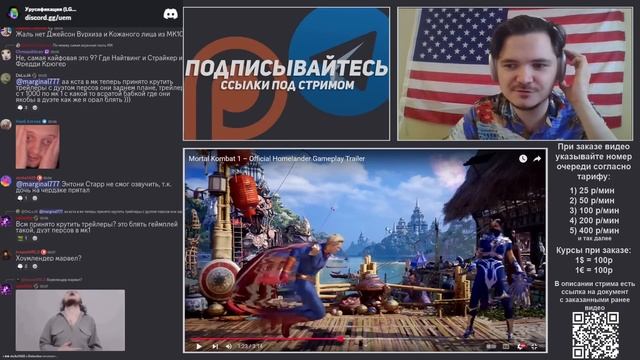Open the discord.gg/uem link

click(48, 18)
